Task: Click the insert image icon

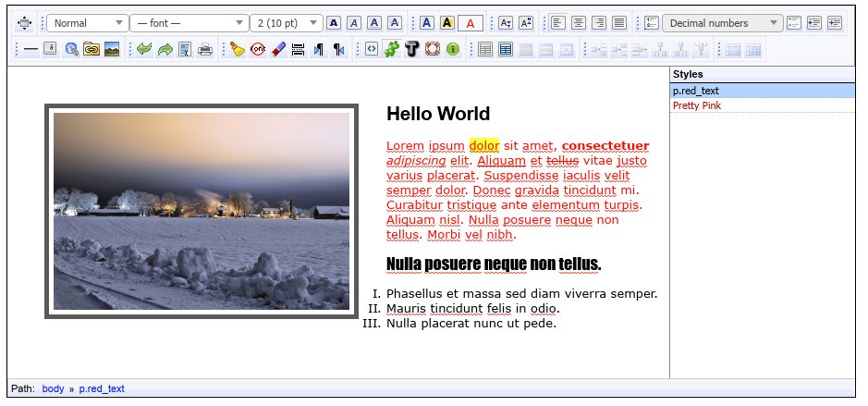Action: [111, 50]
